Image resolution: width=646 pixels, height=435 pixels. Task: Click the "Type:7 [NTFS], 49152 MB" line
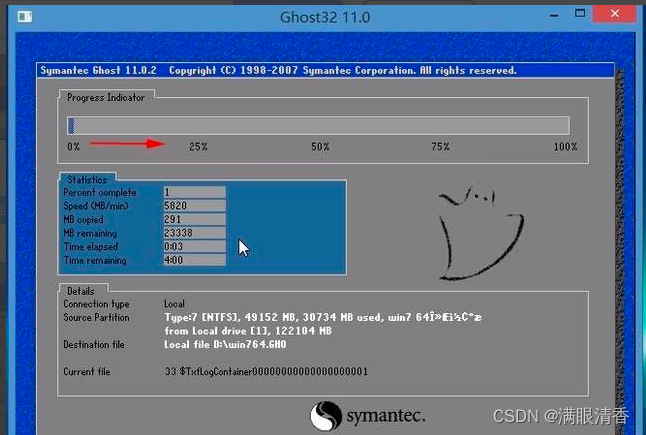pyautogui.click(x=323, y=317)
